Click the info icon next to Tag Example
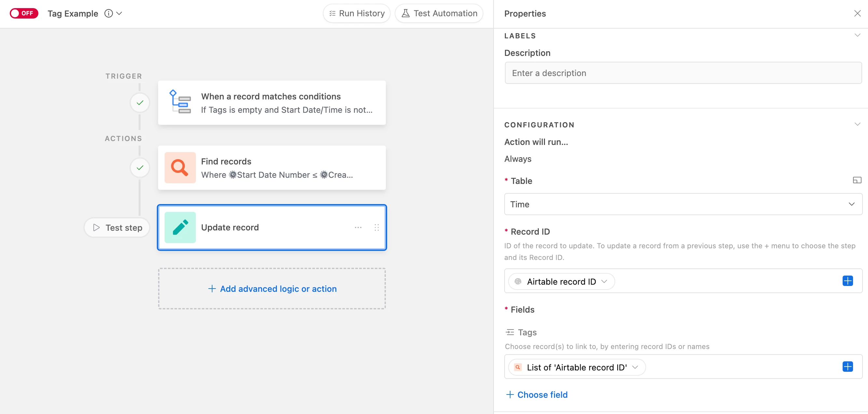Viewport: 868px width, 414px height. pos(109,13)
